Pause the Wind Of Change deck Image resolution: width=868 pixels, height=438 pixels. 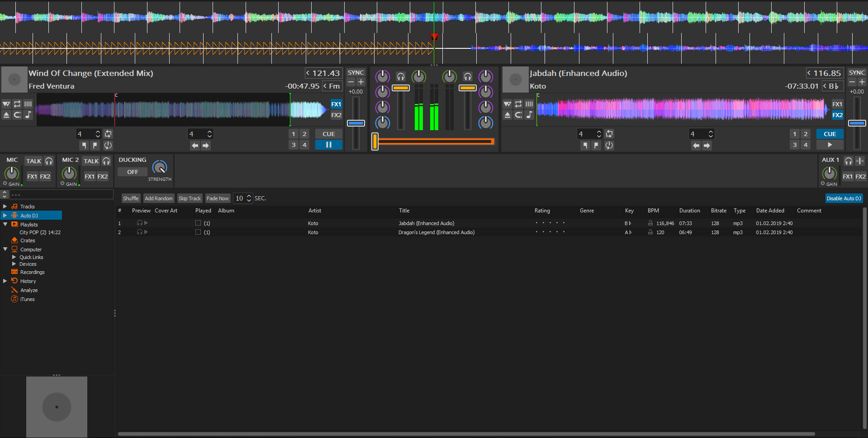coord(328,145)
